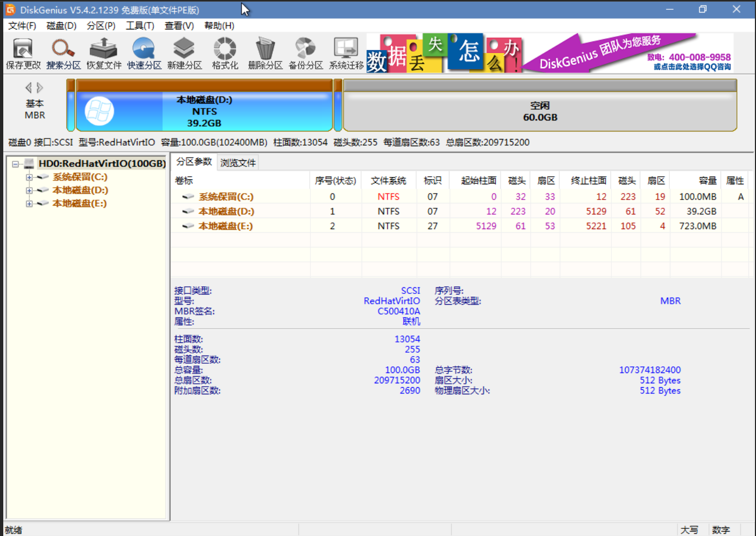The height and width of the screenshot is (536, 756).
Task: Click the 卷标 column header
Action: tap(241, 180)
